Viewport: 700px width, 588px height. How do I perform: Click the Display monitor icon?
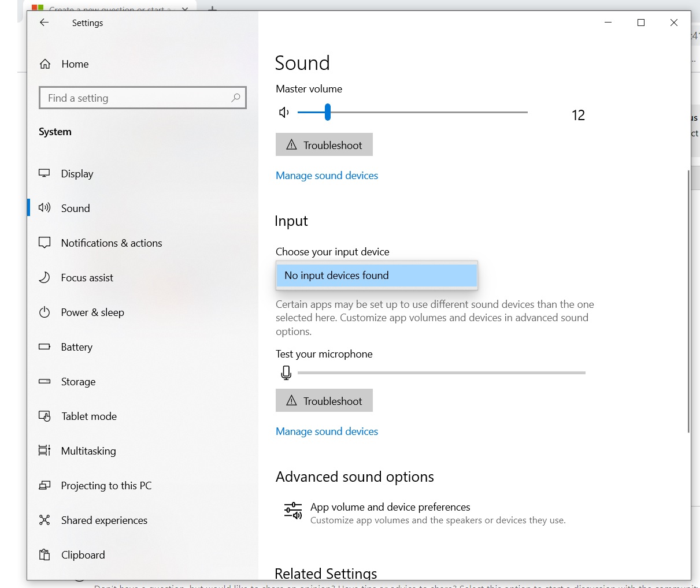pyautogui.click(x=45, y=173)
